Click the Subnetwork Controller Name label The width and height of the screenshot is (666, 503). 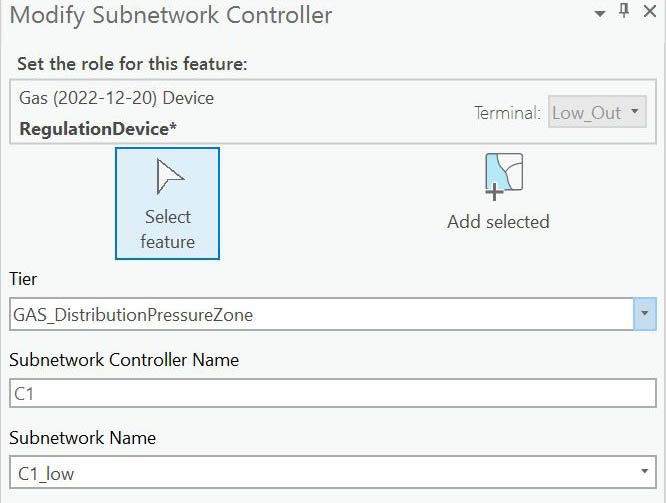pos(124,359)
